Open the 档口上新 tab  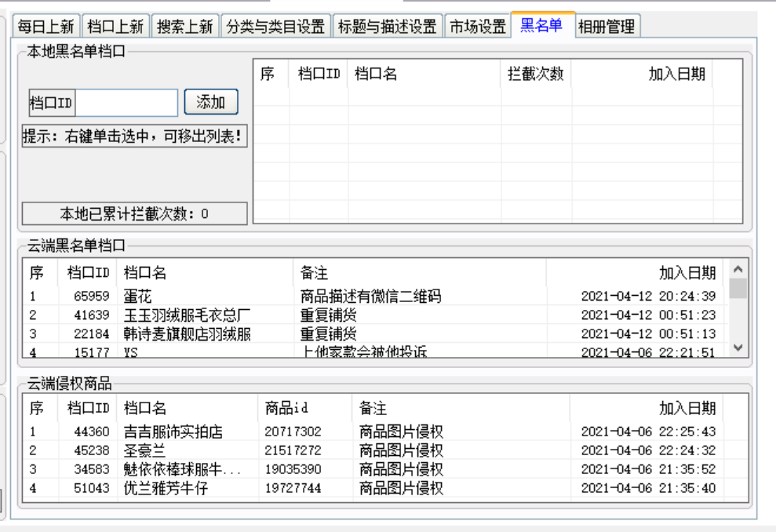[x=115, y=26]
